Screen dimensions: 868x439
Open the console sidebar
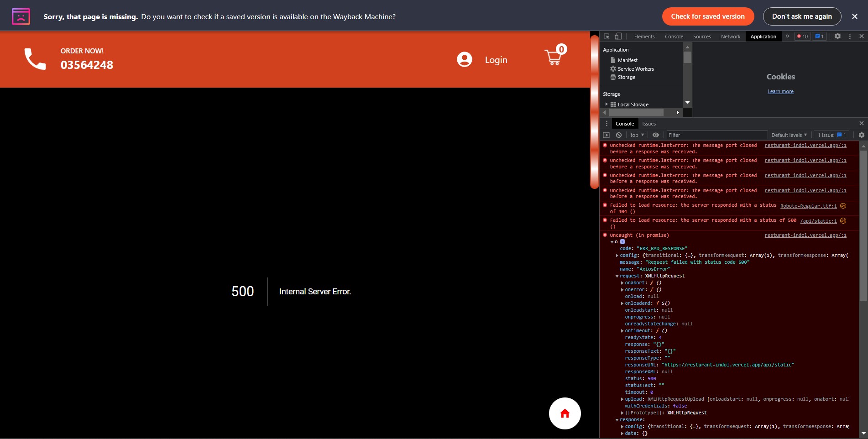tap(607, 135)
